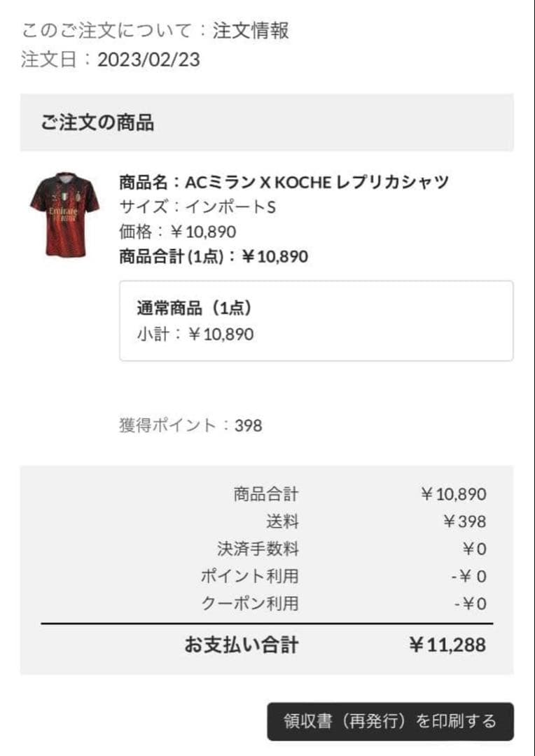The image size is (535, 756).
Task: Click the 通常商品（1点） box title
Action: [x=194, y=308]
